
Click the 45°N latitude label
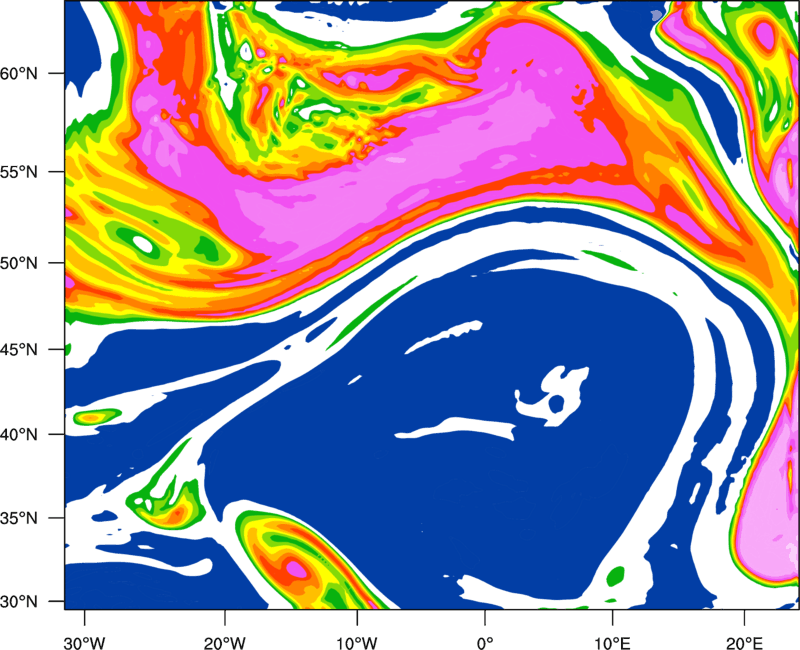[19, 349]
